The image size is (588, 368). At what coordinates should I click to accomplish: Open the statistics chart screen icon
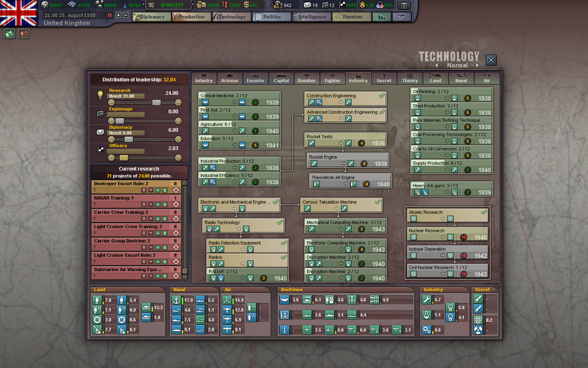tap(381, 17)
